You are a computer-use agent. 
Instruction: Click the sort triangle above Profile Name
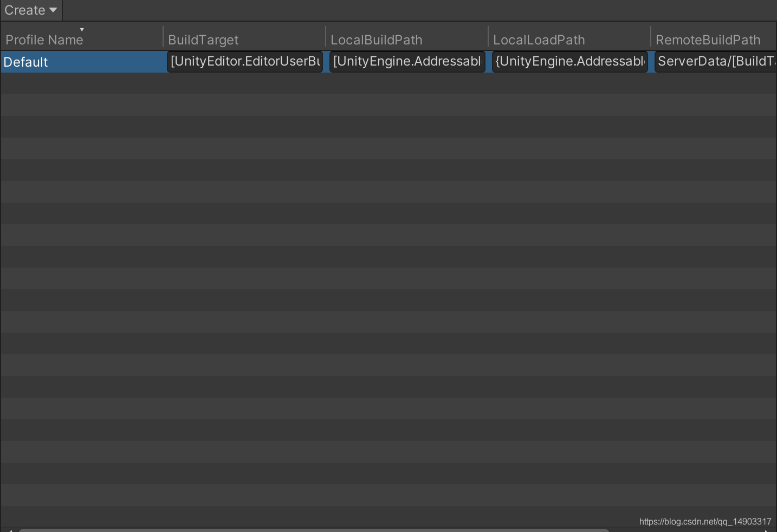(82, 29)
